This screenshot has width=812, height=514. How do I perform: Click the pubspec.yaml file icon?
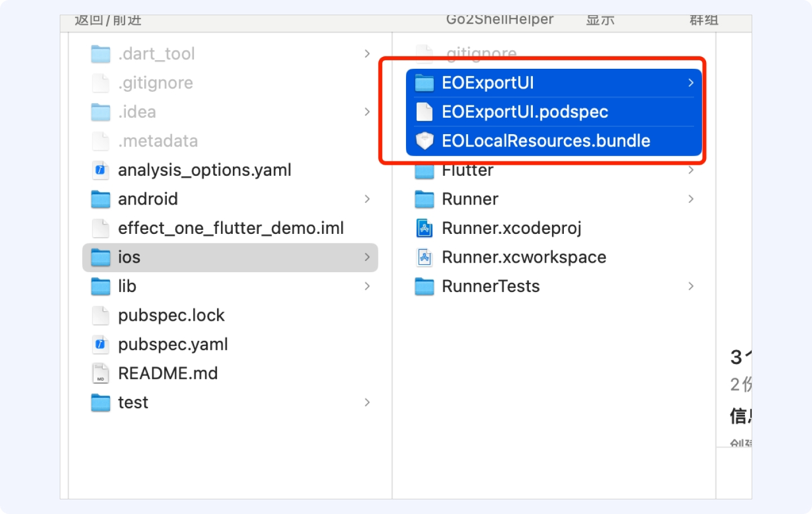pyautogui.click(x=101, y=344)
